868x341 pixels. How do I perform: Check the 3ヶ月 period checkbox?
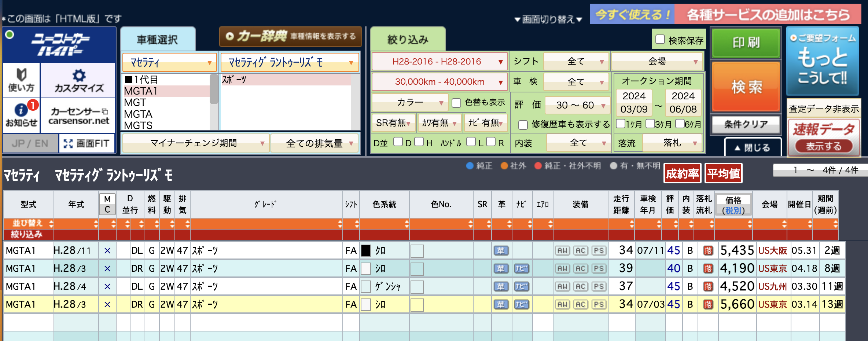[650, 124]
